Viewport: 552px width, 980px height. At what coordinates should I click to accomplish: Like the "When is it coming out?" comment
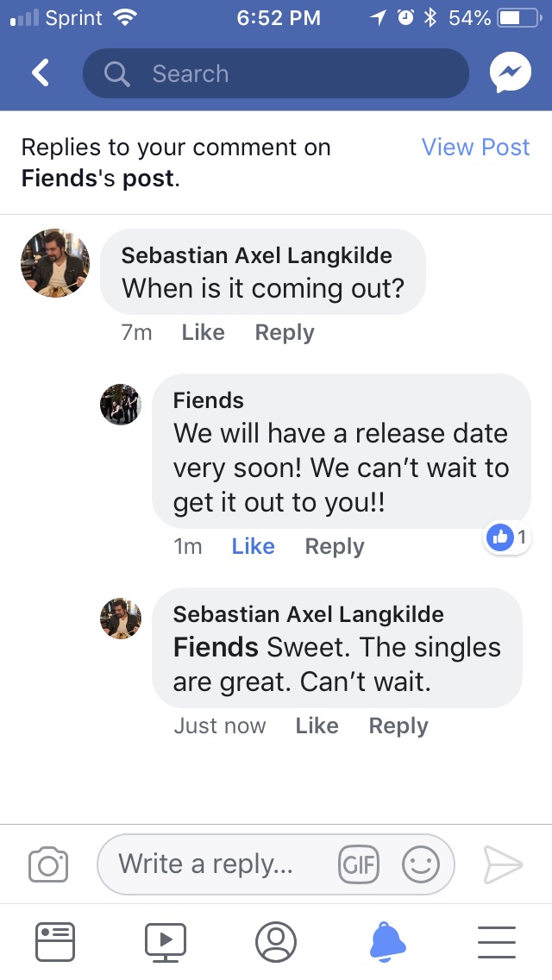(x=203, y=333)
